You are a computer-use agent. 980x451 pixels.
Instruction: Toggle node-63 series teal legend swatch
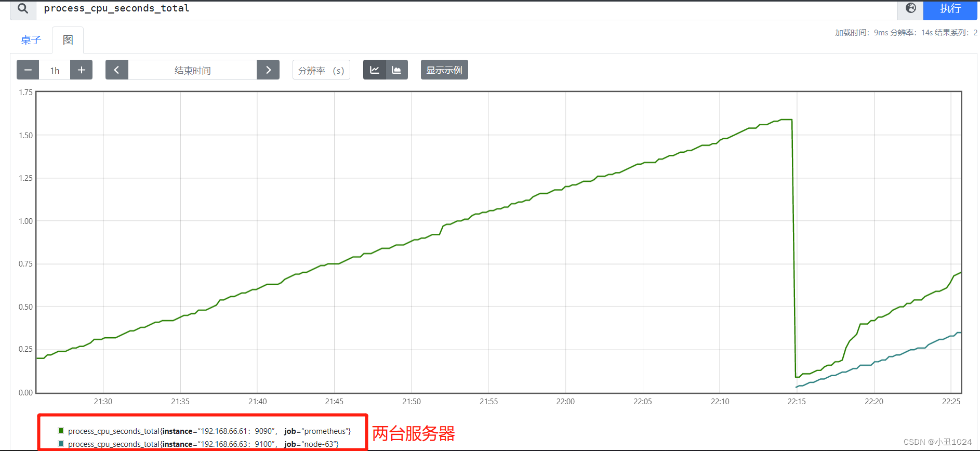(x=61, y=444)
